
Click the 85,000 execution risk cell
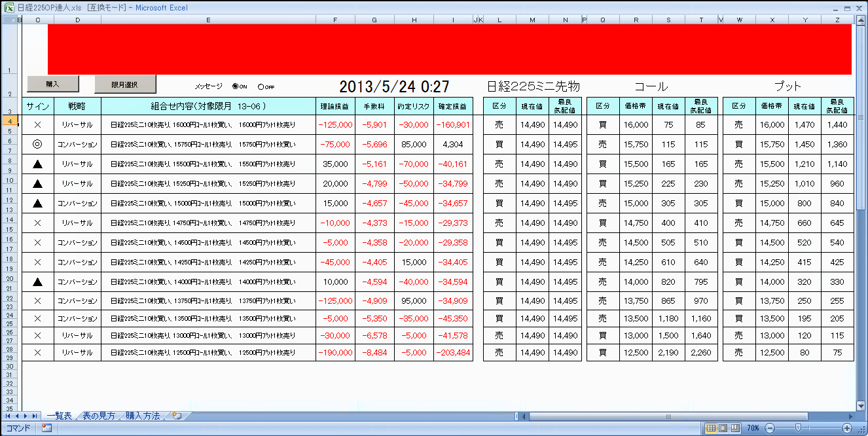tap(414, 144)
